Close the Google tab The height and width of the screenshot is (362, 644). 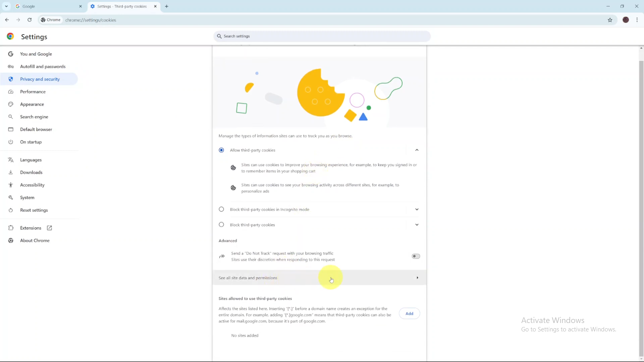tap(80, 6)
